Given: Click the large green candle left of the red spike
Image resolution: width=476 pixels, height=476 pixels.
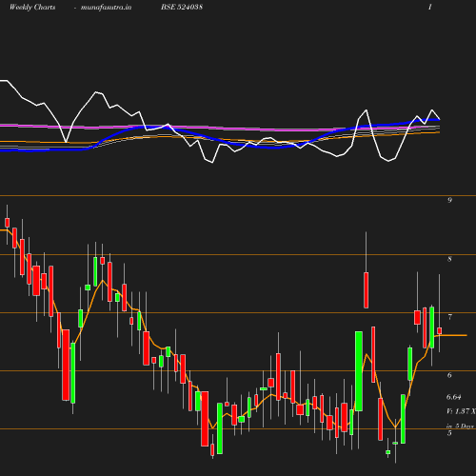Looking at the screenshot, I should click(x=359, y=371).
